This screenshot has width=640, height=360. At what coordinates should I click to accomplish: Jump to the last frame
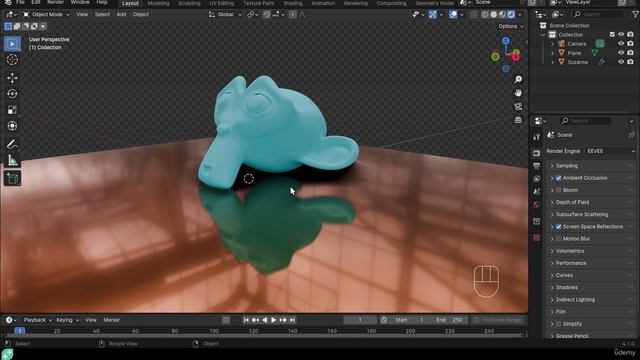click(x=292, y=320)
